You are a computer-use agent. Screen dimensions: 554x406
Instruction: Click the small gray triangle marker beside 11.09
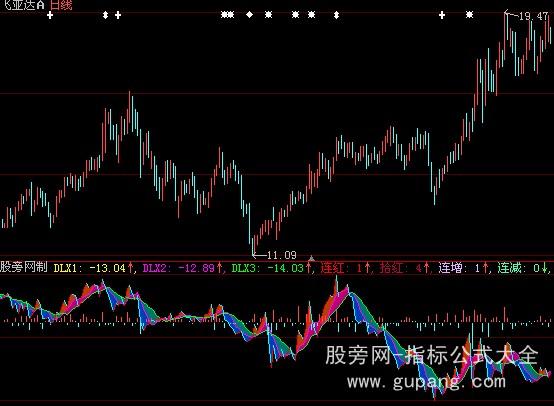coord(311,258)
